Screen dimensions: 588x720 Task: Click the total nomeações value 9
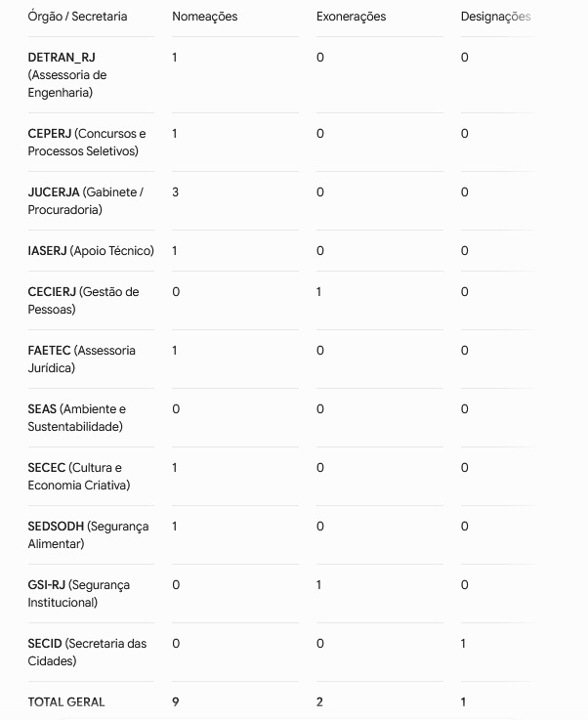click(x=176, y=702)
